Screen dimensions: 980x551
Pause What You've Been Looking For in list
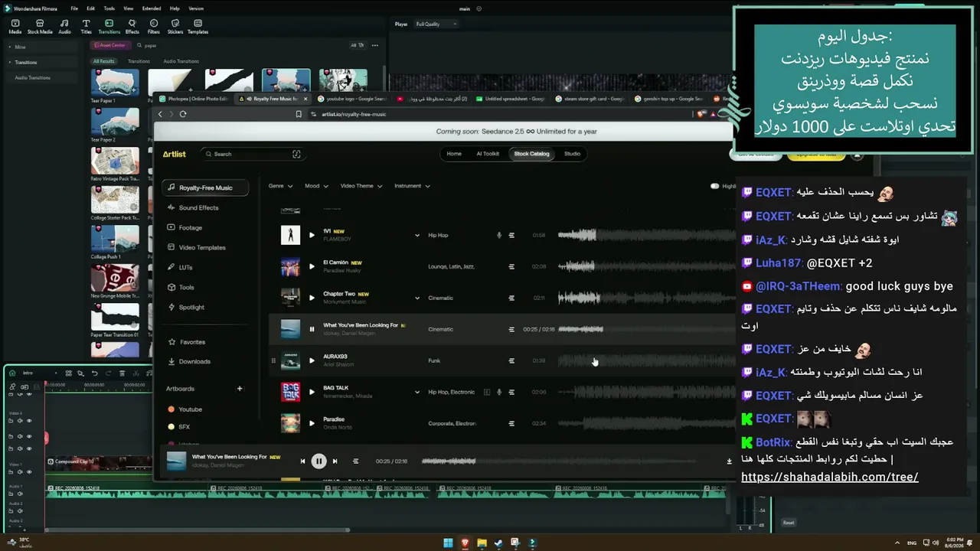312,329
